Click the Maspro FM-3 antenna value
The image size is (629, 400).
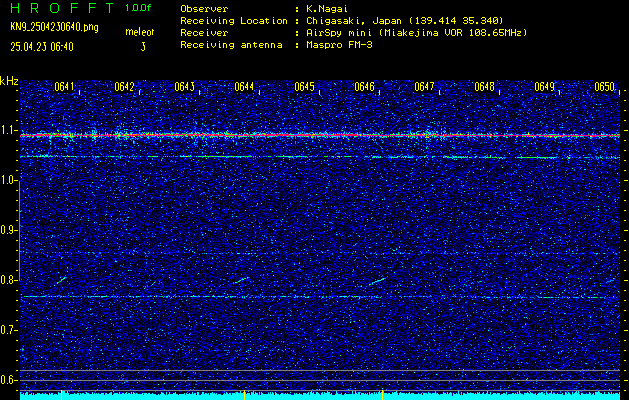(x=339, y=45)
